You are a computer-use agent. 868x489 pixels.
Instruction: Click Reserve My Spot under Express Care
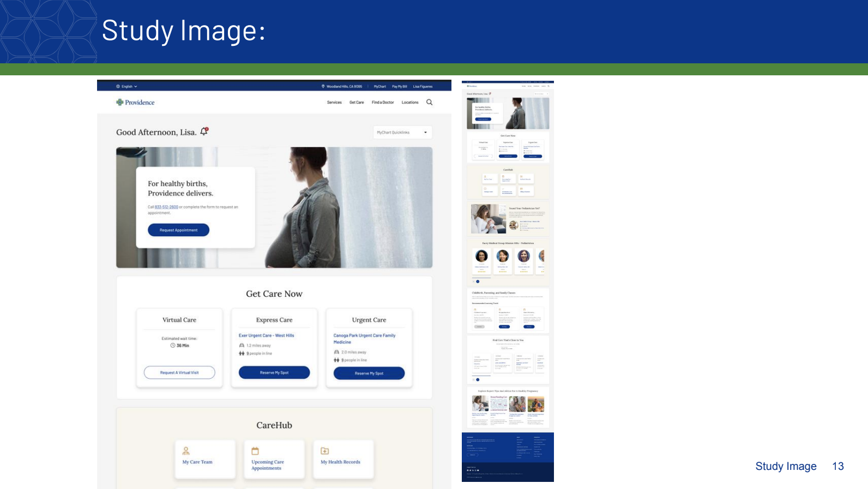274,373
